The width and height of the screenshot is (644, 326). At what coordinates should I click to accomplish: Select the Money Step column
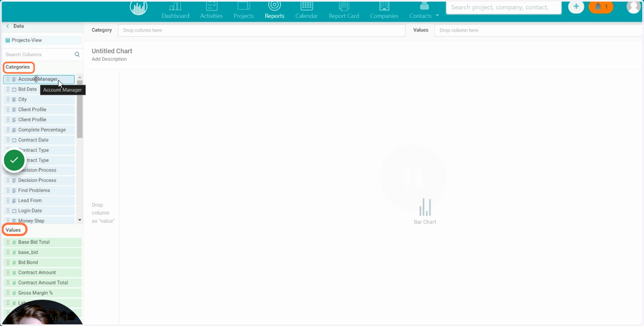39,221
